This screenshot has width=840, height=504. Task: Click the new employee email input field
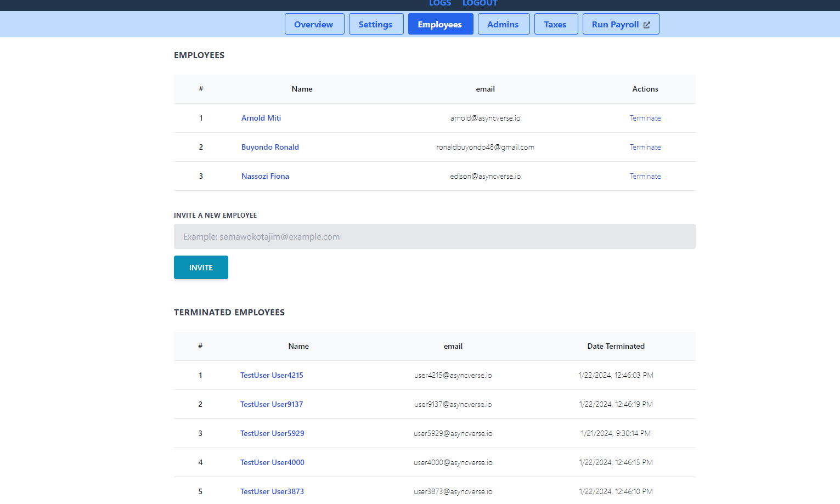coord(435,236)
